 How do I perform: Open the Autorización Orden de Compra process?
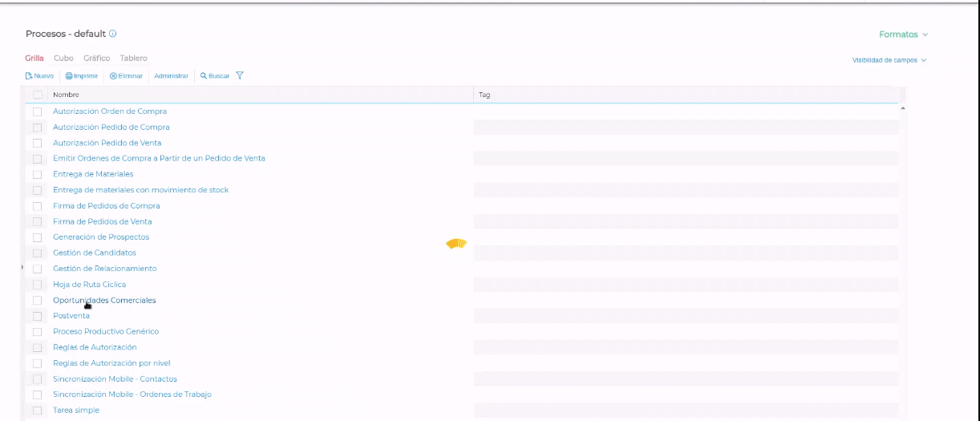click(110, 111)
